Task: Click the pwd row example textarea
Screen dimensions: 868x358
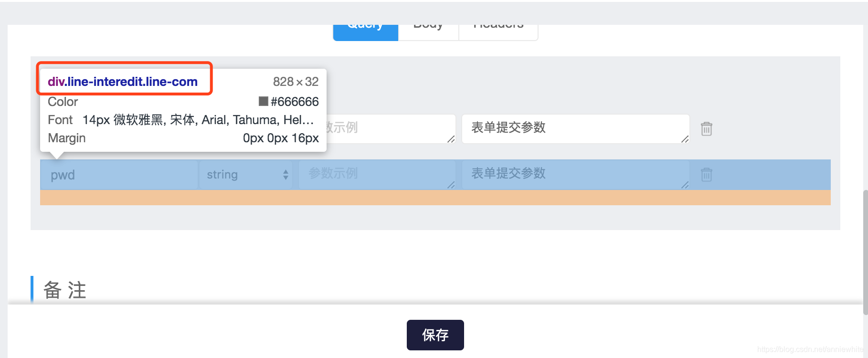Action: [x=377, y=175]
